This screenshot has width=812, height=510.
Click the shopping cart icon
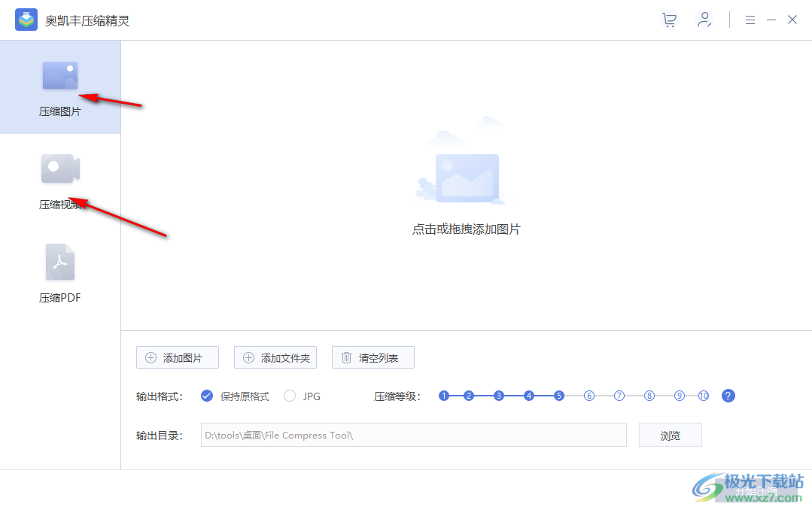click(x=669, y=20)
